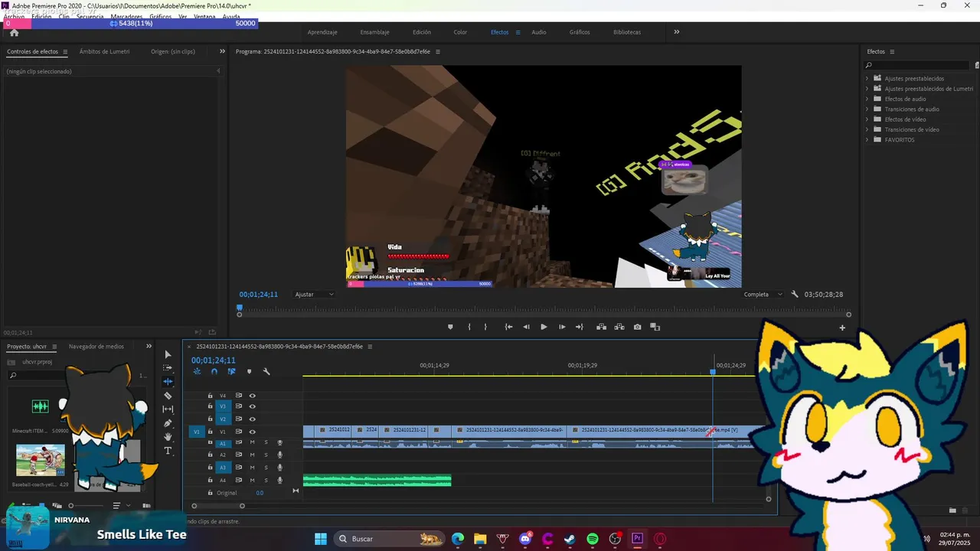Select the Ripple Edit tool
This screenshot has width=980, height=551.
point(168,381)
